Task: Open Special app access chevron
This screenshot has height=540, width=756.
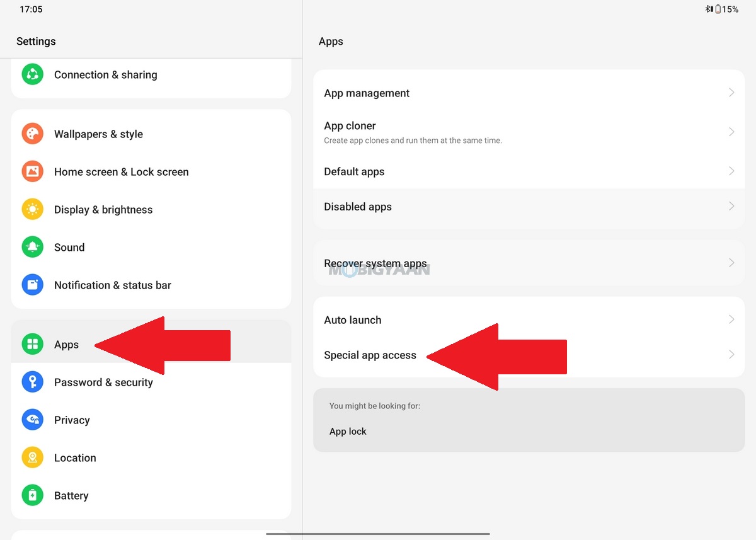Action: coord(731,355)
